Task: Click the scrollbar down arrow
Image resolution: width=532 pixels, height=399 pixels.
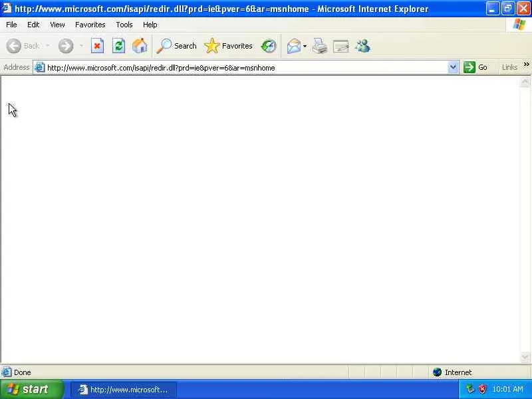Action: 525,356
